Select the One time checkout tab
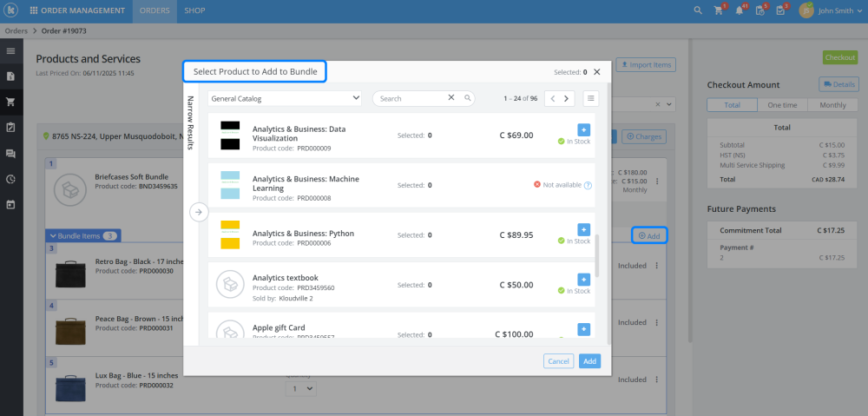The width and height of the screenshot is (868, 416). click(x=782, y=105)
